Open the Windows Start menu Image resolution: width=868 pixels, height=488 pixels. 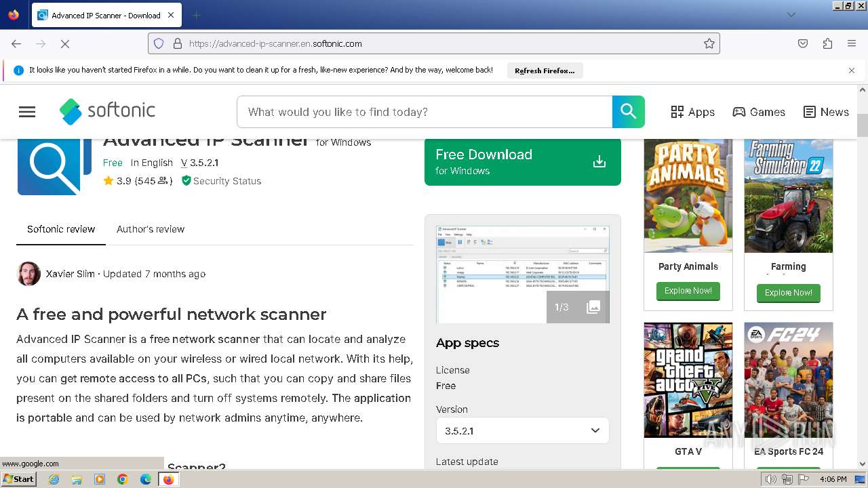(x=18, y=479)
